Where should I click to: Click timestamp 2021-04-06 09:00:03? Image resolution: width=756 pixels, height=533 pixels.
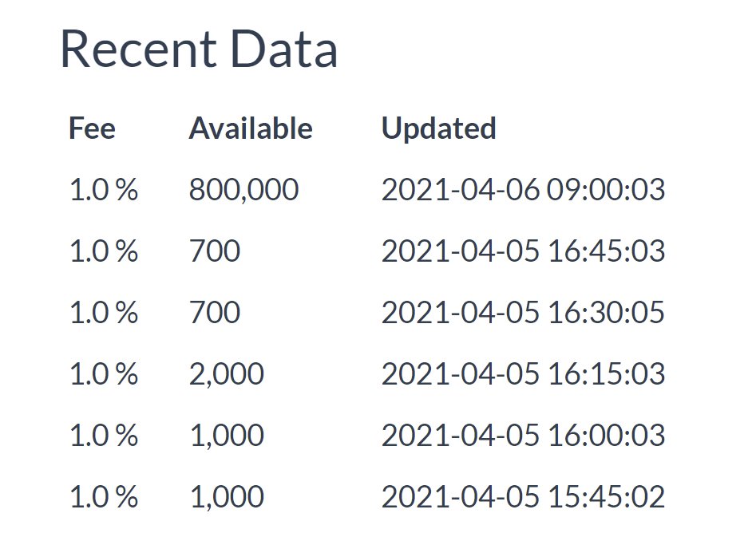[524, 189]
